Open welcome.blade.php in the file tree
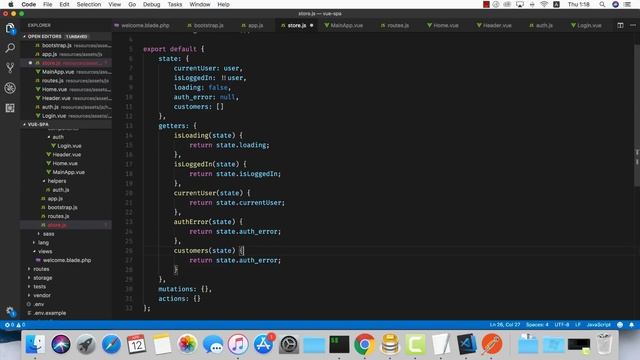The image size is (640, 360). pos(67,260)
